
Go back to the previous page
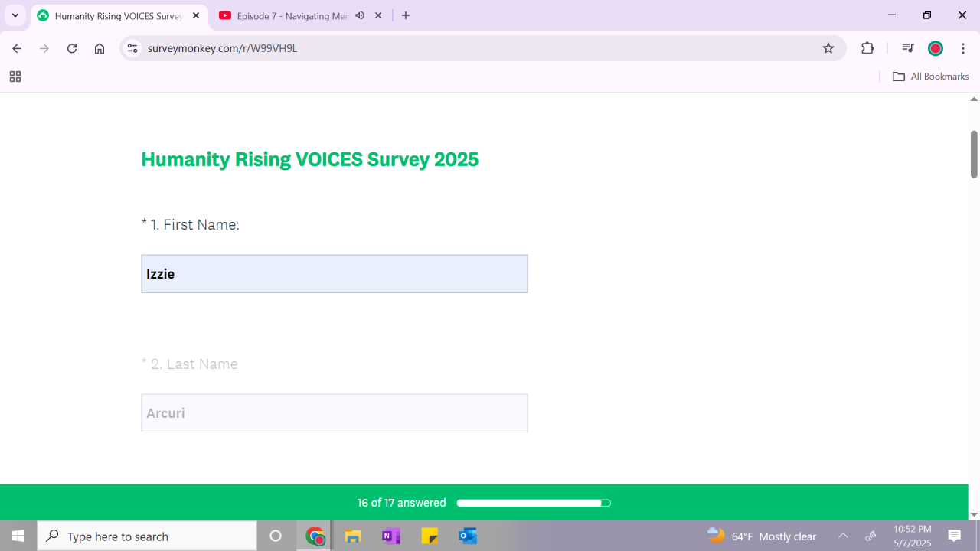pyautogui.click(x=17, y=48)
